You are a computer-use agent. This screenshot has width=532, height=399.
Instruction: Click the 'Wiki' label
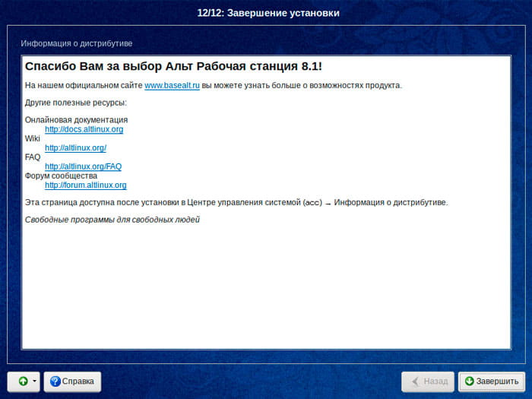point(32,138)
